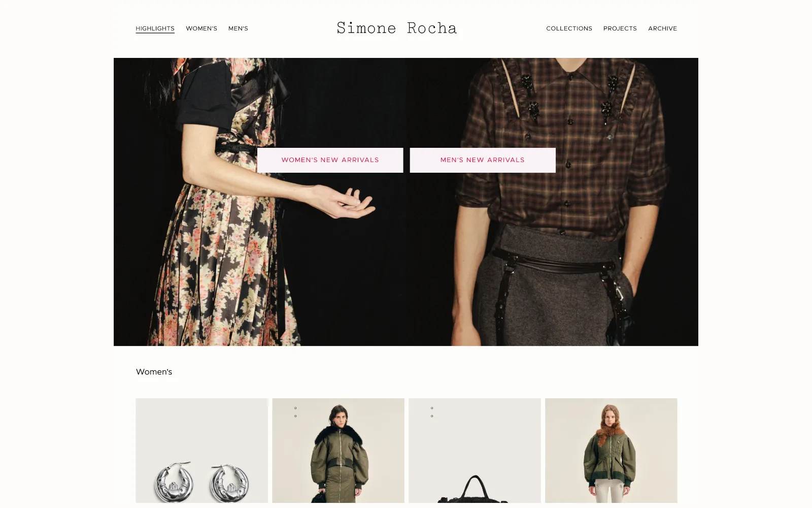Click the Simone Rocha logo
Screen dimensions: 812x508
(397, 28)
